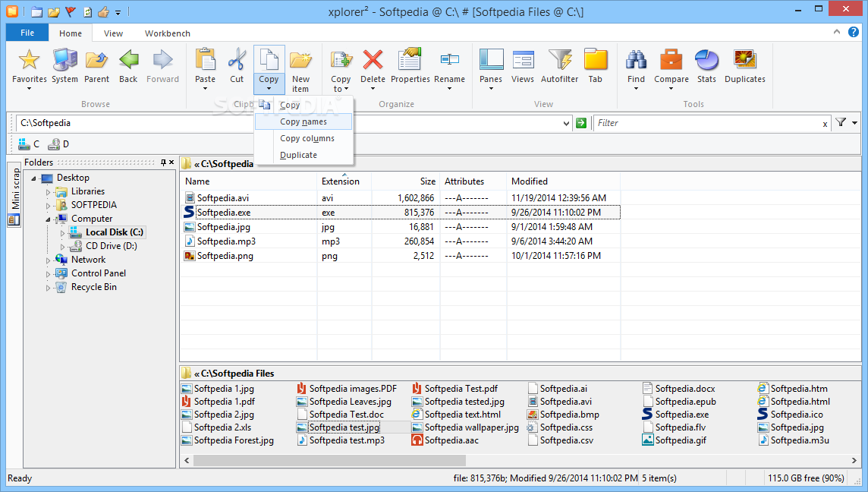Clear the filter with the x button
This screenshot has width=868, height=492.
pos(825,124)
